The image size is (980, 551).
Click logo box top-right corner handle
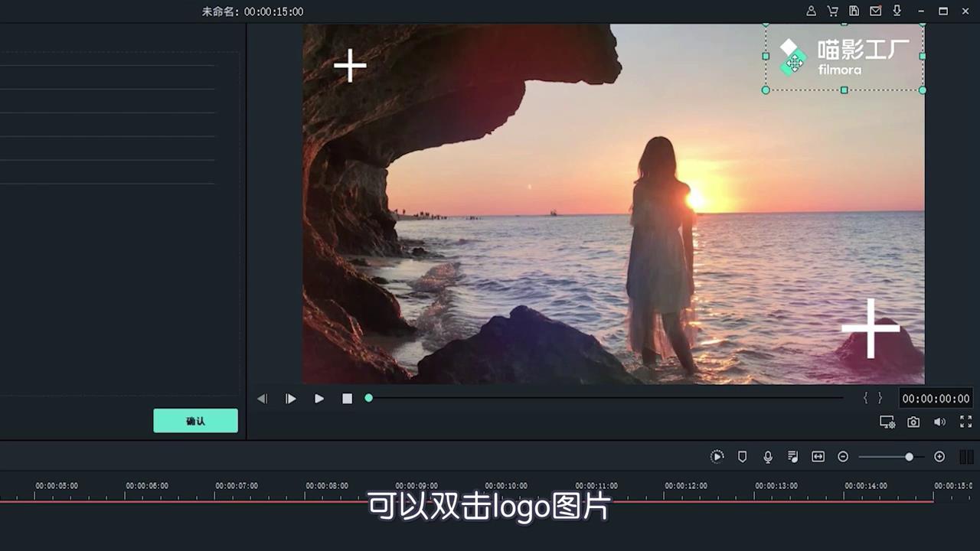pos(922,24)
